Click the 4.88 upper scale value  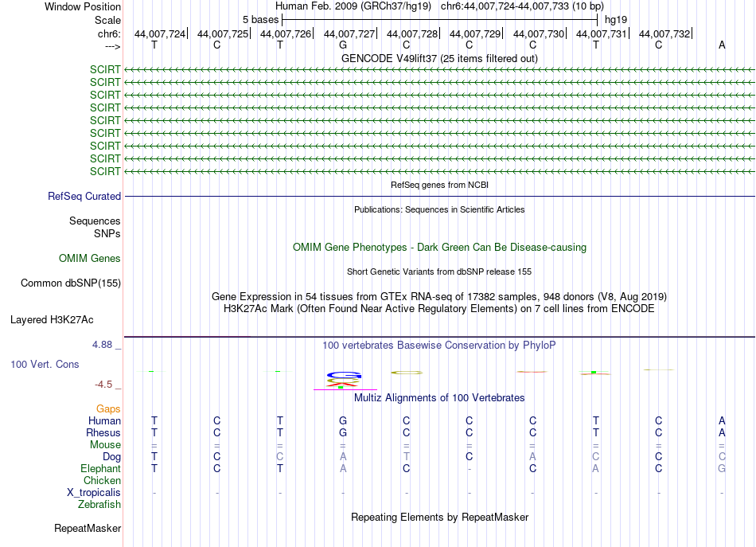pyautogui.click(x=102, y=345)
